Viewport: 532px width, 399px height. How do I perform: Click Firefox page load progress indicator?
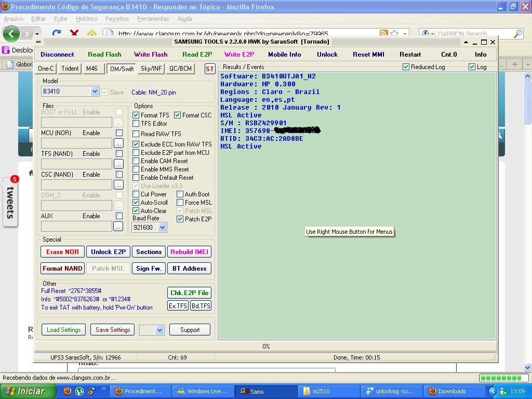[503, 378]
